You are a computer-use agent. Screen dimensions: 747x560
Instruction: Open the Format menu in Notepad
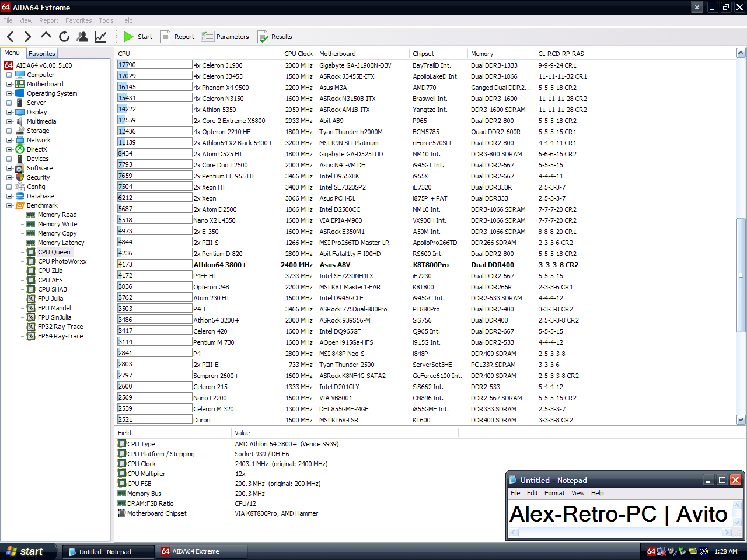click(554, 493)
